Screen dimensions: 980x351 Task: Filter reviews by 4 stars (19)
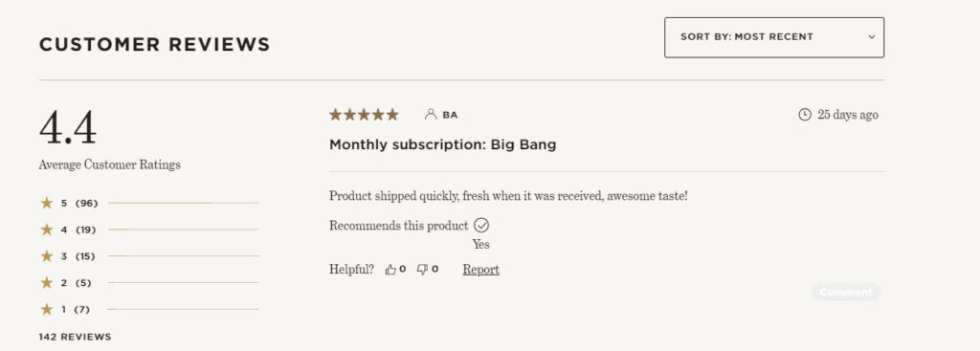pyautogui.click(x=149, y=230)
